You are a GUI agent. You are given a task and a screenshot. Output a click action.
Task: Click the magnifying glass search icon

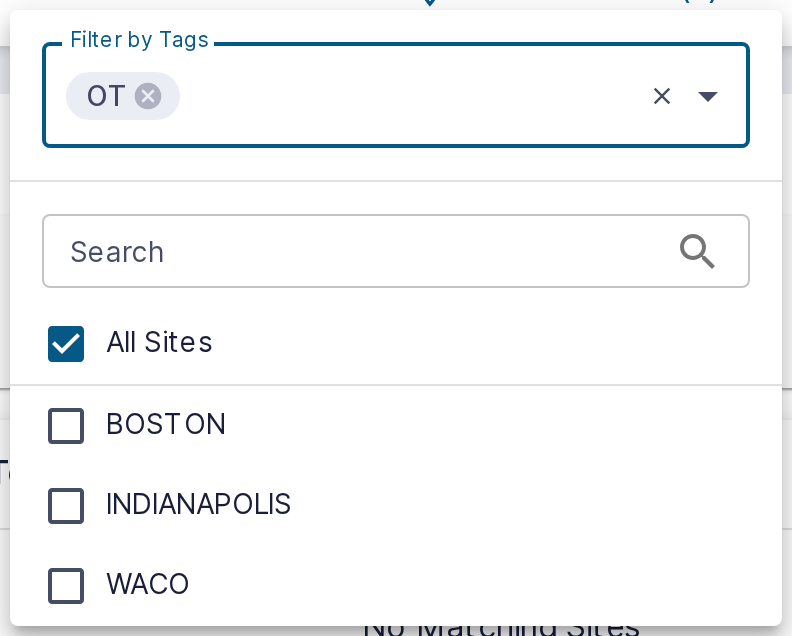[x=697, y=251]
